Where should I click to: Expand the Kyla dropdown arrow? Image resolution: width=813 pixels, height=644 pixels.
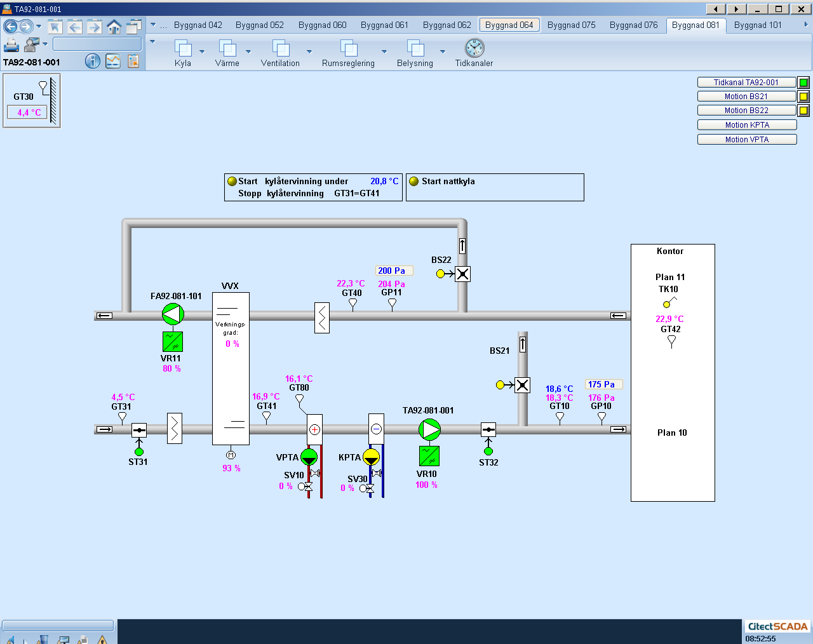pos(202,51)
